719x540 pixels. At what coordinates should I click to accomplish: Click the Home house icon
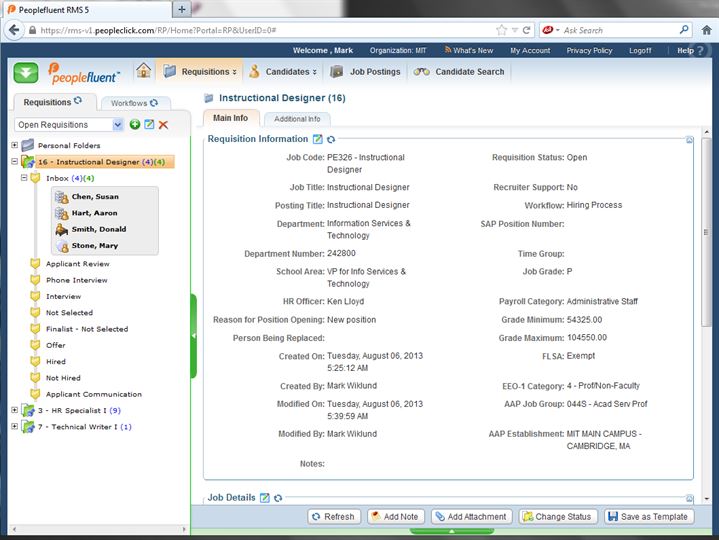[x=144, y=71]
